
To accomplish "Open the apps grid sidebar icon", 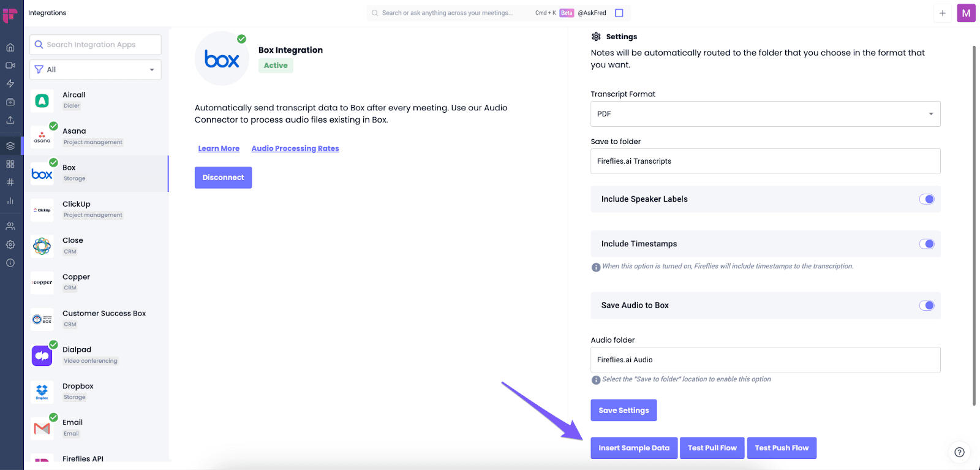I will pos(10,164).
